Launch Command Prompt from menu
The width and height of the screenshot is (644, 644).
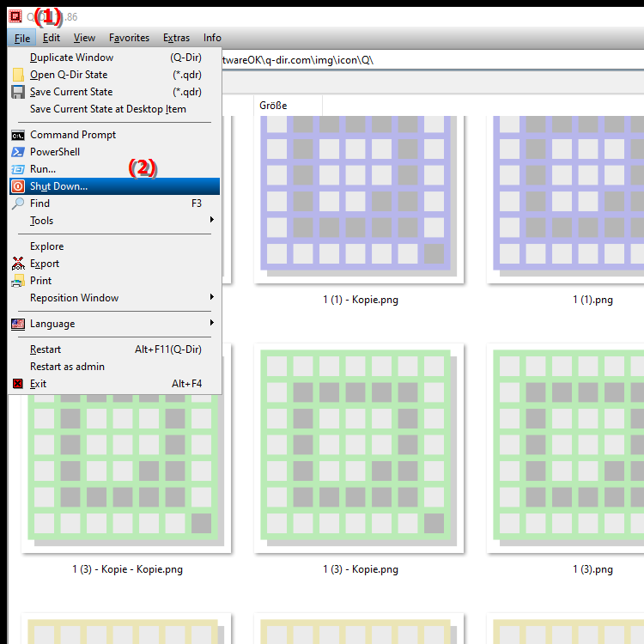[114, 135]
